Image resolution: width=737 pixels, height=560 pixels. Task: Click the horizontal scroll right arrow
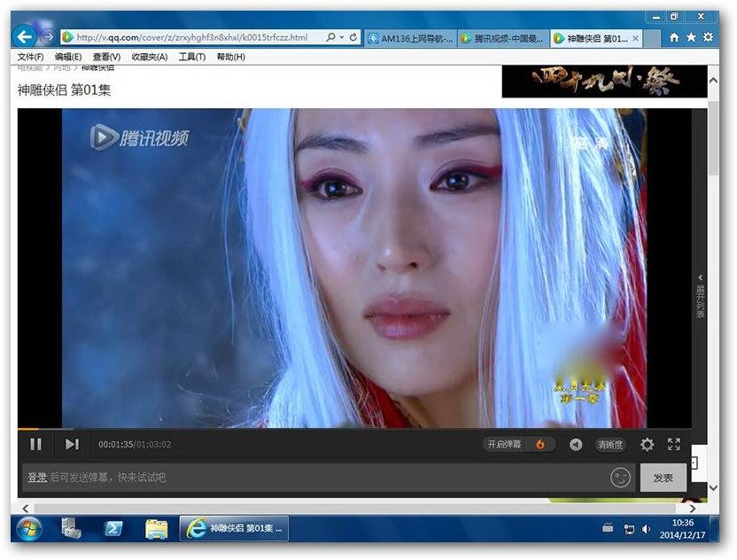click(693, 509)
